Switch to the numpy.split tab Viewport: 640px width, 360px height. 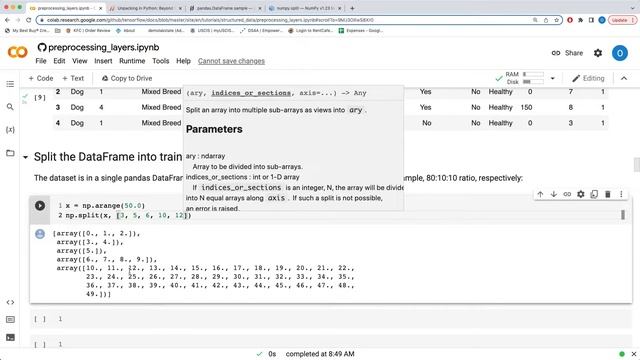[304, 8]
